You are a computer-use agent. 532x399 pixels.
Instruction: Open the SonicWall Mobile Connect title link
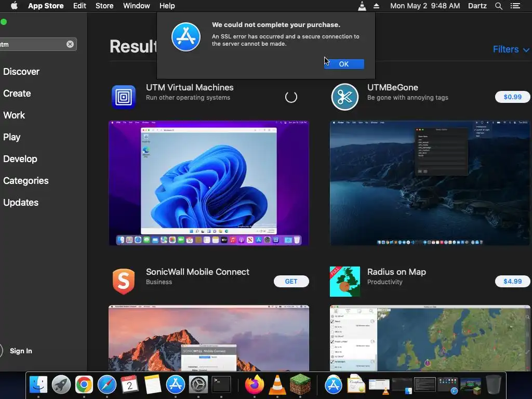(x=197, y=272)
